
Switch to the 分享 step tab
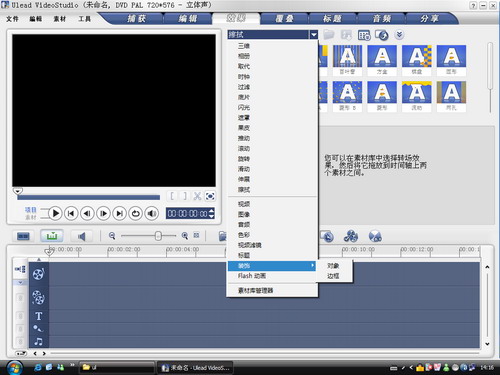click(429, 18)
